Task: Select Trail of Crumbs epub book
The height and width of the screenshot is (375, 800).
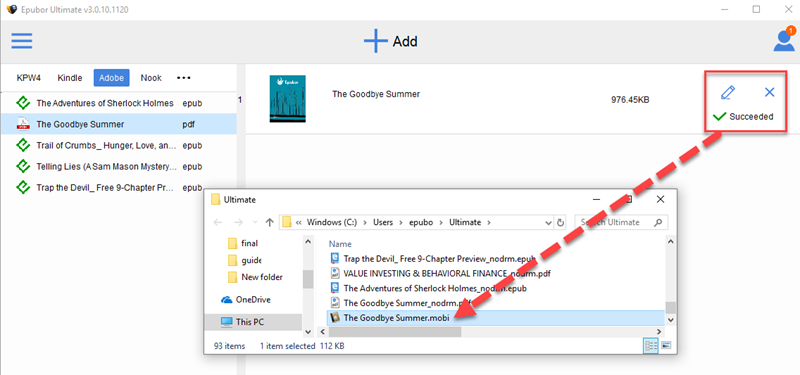Action: point(118,145)
